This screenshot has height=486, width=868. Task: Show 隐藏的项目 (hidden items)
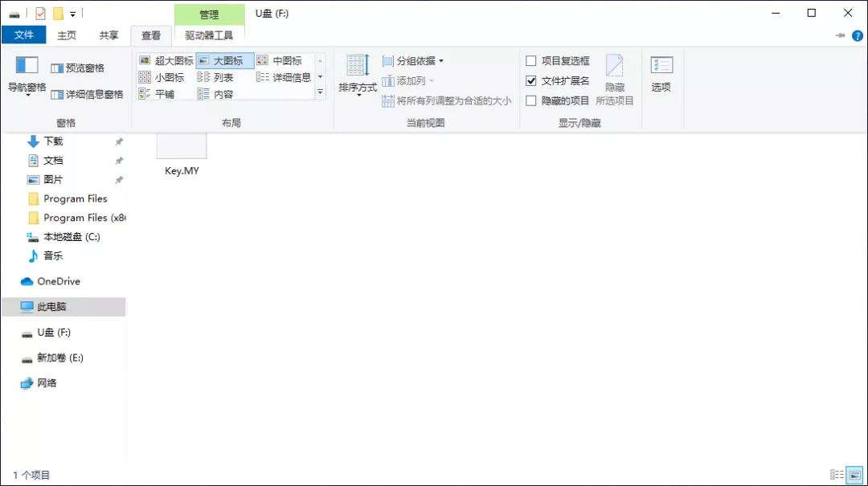click(532, 100)
